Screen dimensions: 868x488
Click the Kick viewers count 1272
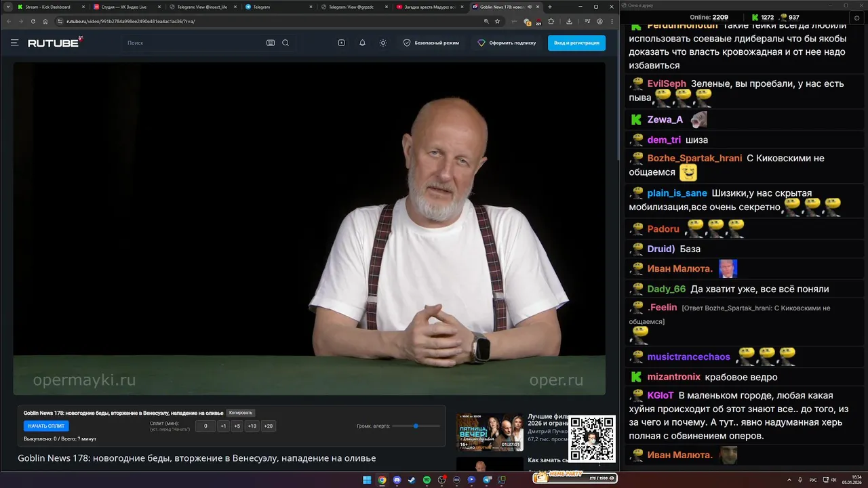click(763, 18)
